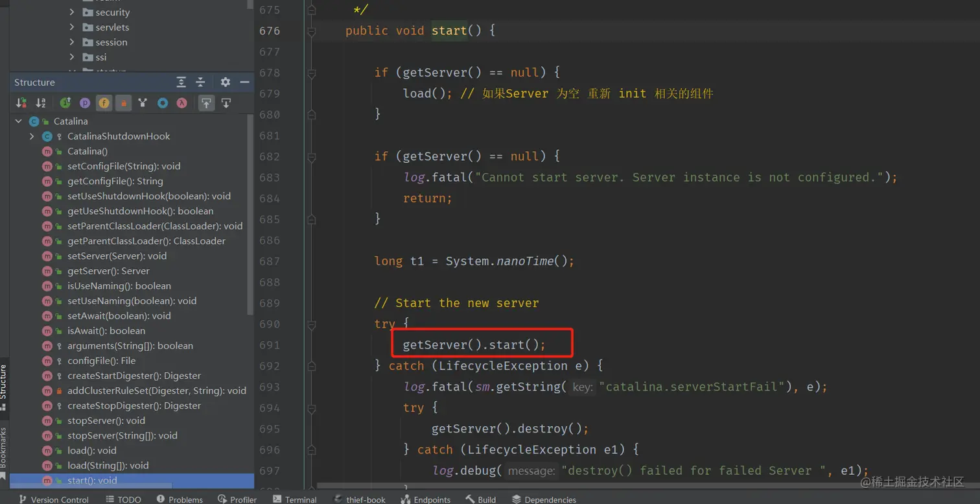Toggle Group Methods by Defining Type
Screen dimensions: 980x504
pos(143,102)
